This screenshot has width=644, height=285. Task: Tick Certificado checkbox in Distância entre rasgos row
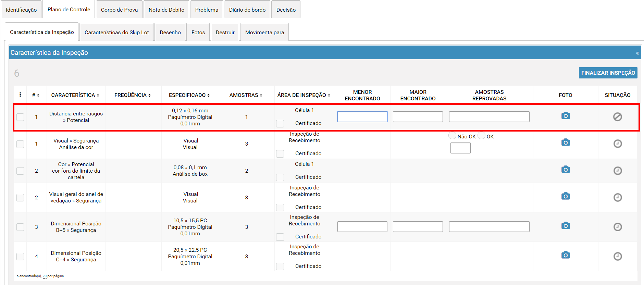click(280, 124)
